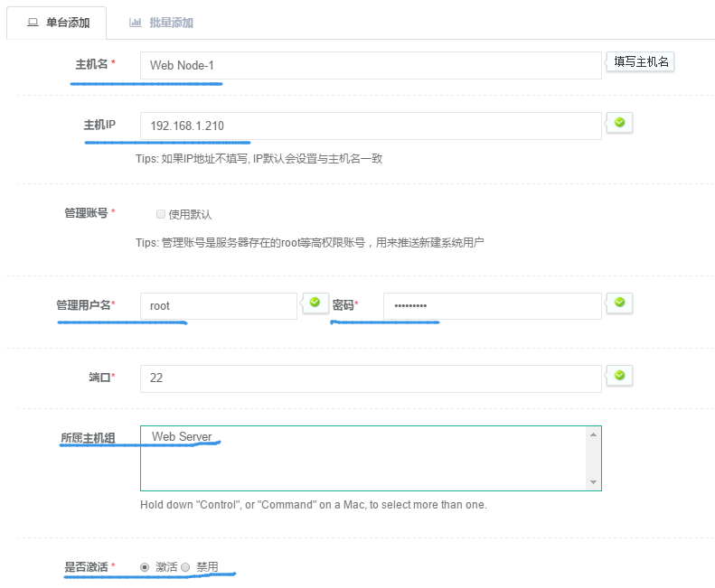Focus the 主机IP field with 192.168.1.210

[371, 126]
